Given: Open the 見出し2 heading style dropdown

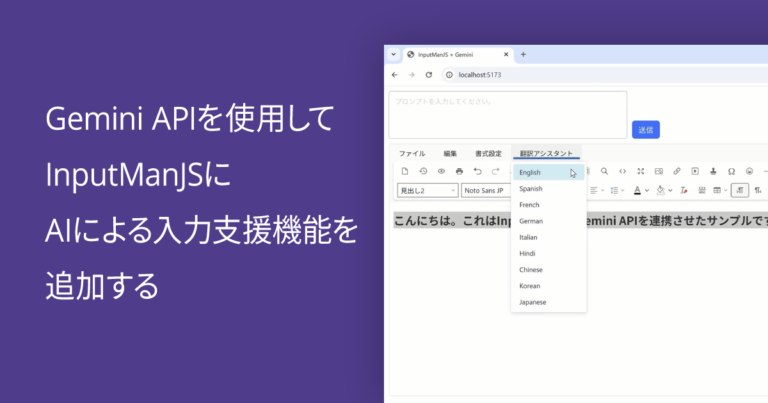Looking at the screenshot, I should point(428,190).
